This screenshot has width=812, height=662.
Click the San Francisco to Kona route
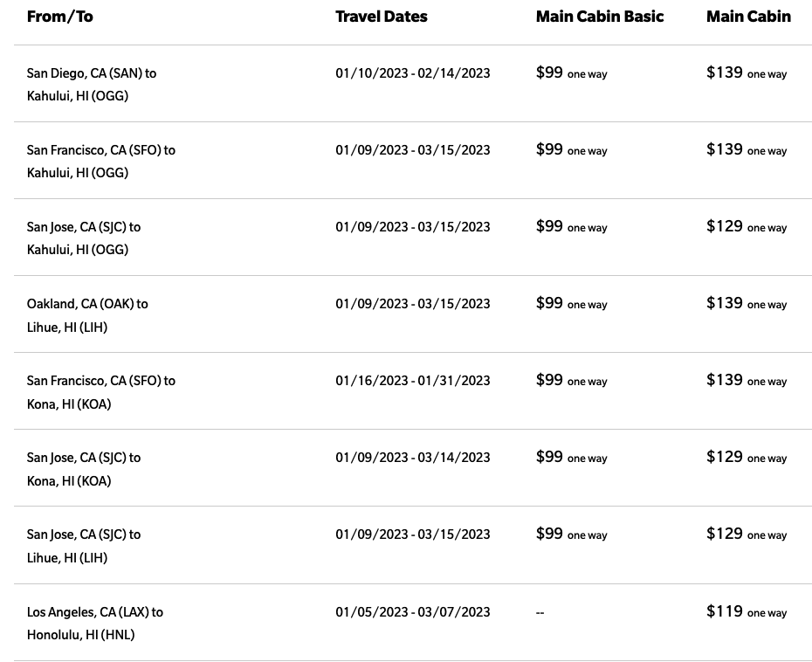coord(101,392)
